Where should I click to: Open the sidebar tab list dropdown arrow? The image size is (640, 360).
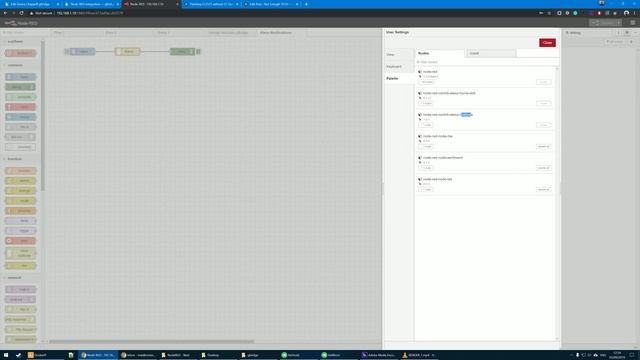click(636, 33)
